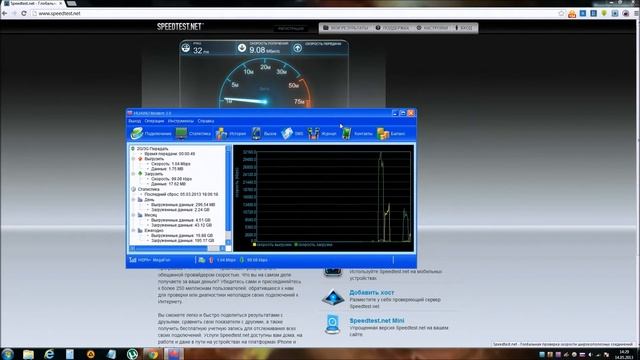The image size is (640, 360).
Task: Click the tree panel horizontal scrollbar
Action: [x=177, y=248]
